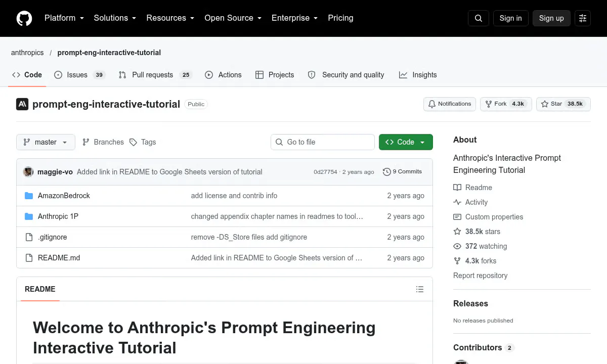Image resolution: width=607 pixels, height=364 pixels.
Task: Open the README.md file
Action: (59, 258)
